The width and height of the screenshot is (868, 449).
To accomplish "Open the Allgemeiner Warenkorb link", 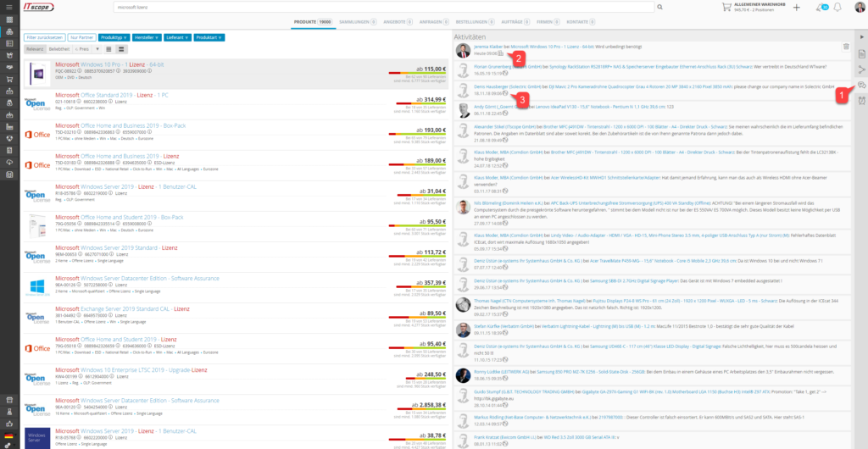I will (x=759, y=4).
